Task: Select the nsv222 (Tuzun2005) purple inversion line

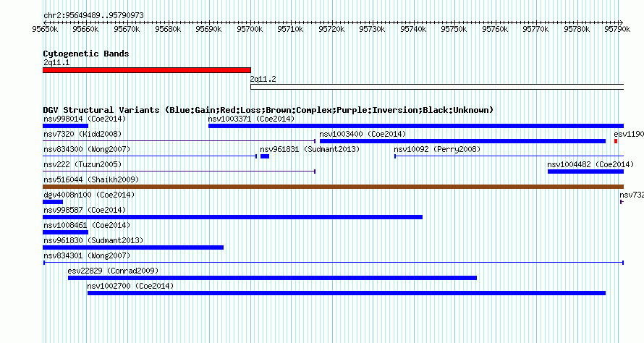Action: (179, 171)
